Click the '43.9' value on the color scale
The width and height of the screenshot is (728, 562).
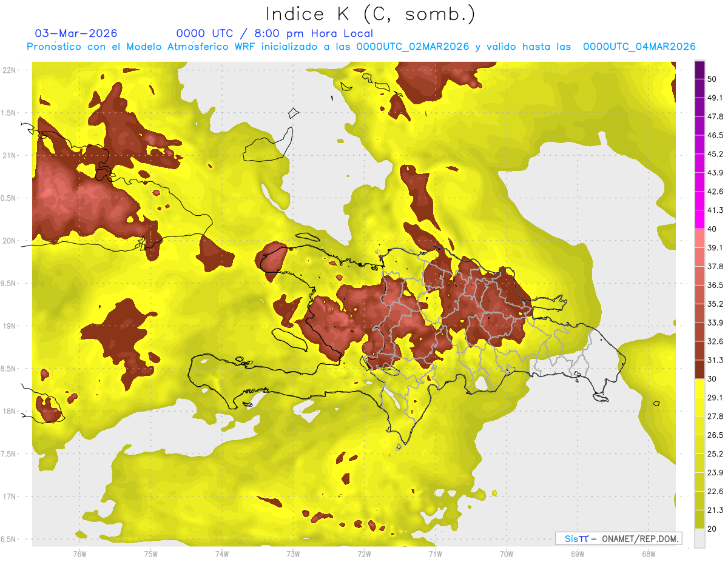point(715,173)
